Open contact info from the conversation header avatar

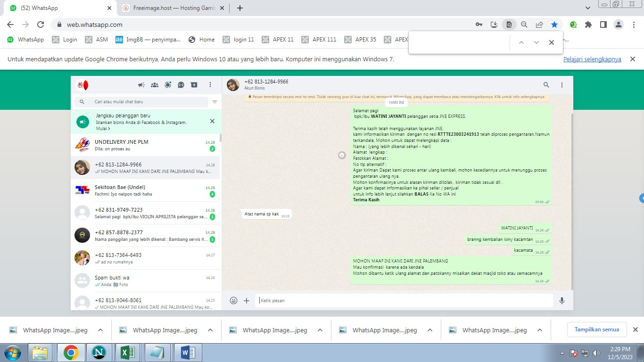point(233,85)
